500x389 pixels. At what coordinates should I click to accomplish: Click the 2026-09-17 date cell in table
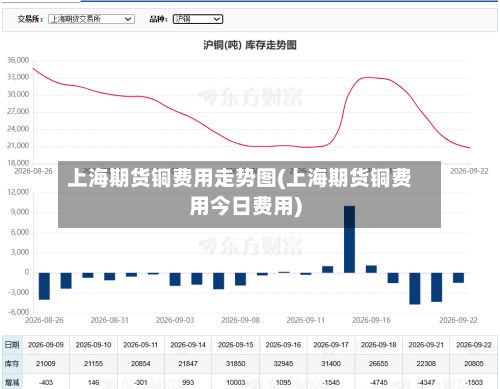[x=331, y=345]
